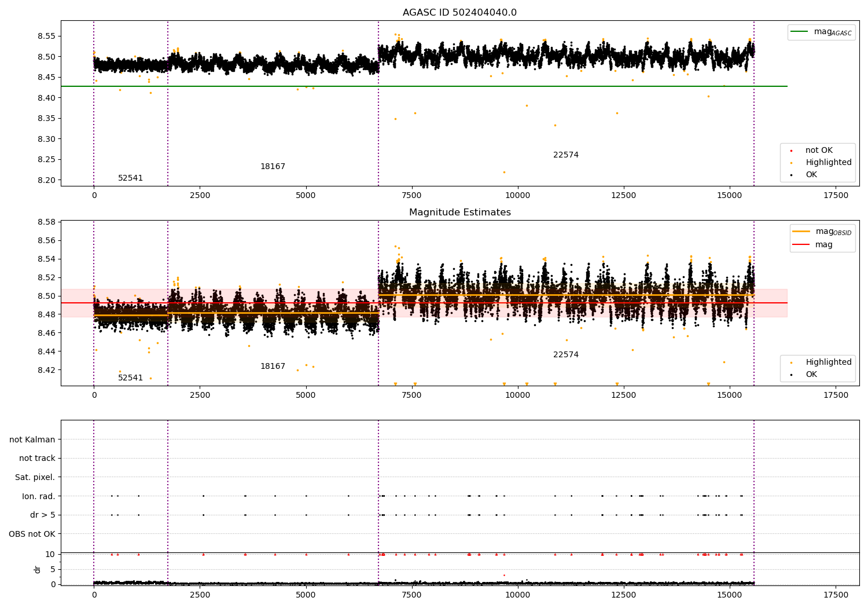Click the 'OBS not OK' row label

32,534
